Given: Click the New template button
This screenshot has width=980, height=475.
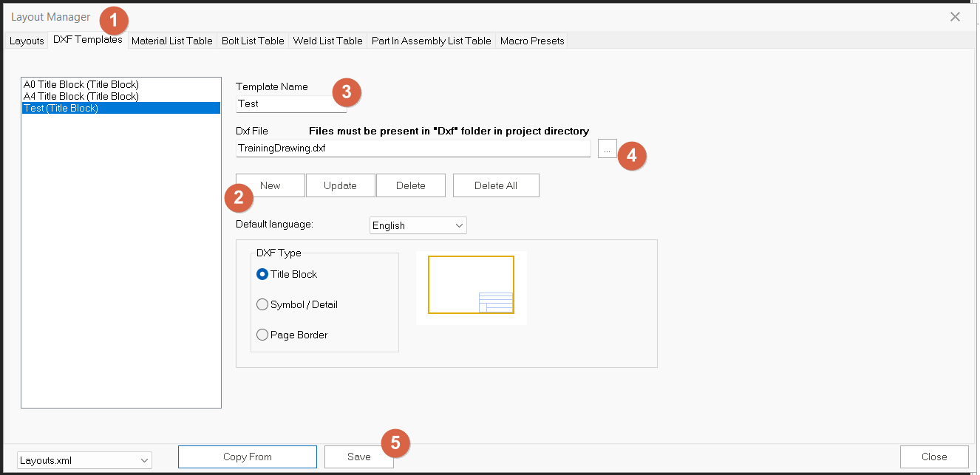Looking at the screenshot, I should click(270, 185).
